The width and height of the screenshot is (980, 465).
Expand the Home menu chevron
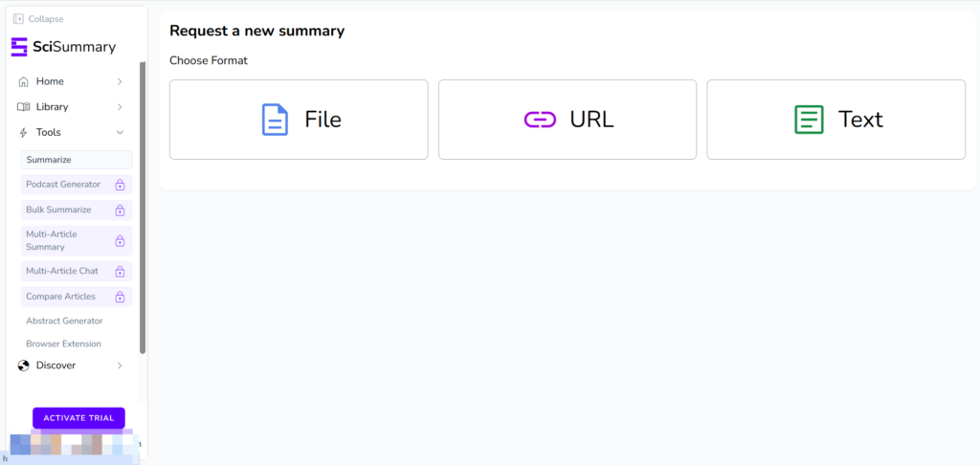tap(120, 81)
